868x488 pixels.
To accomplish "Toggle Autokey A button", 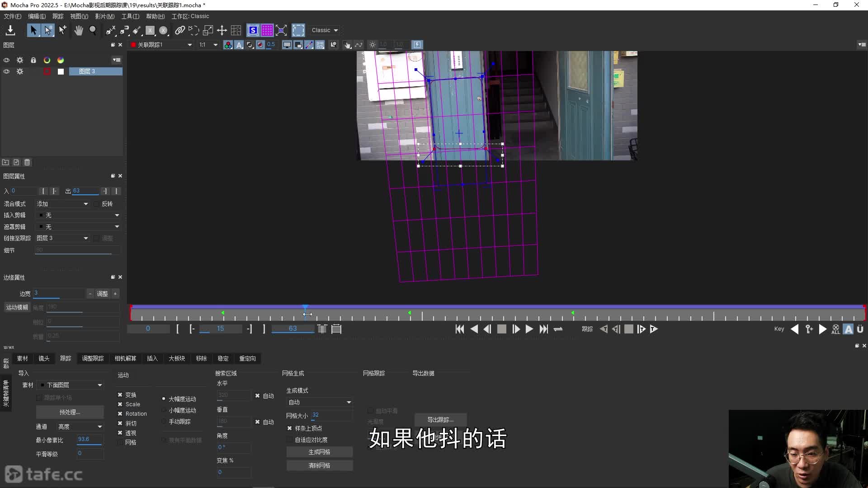I will point(849,329).
